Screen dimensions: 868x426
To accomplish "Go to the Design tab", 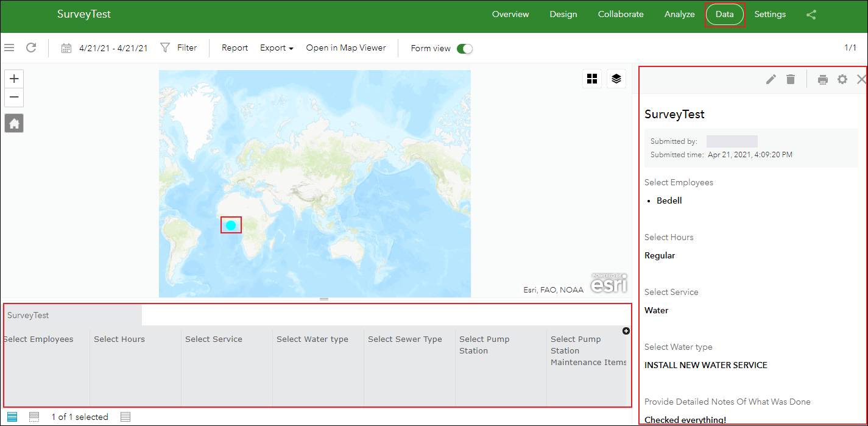I will [563, 15].
